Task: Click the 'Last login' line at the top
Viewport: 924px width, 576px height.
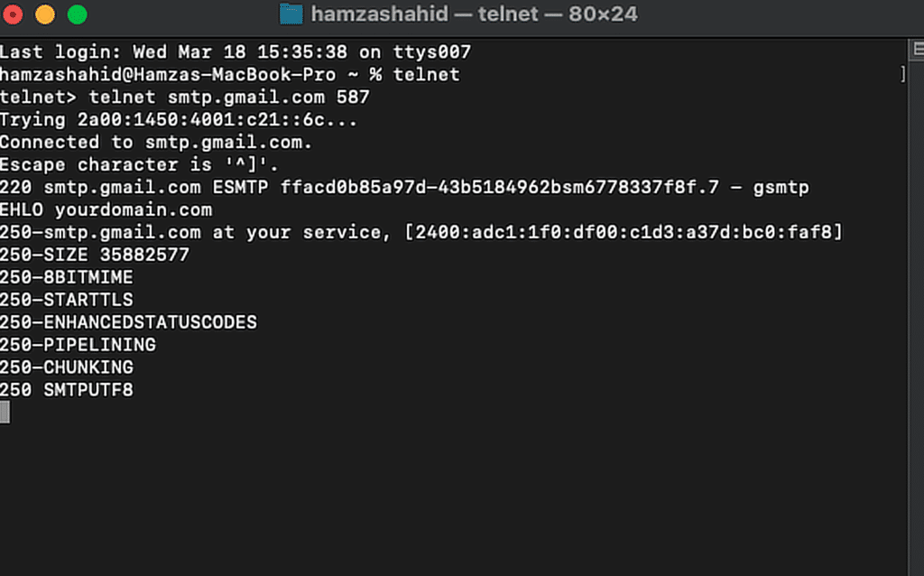Action: click(x=235, y=51)
